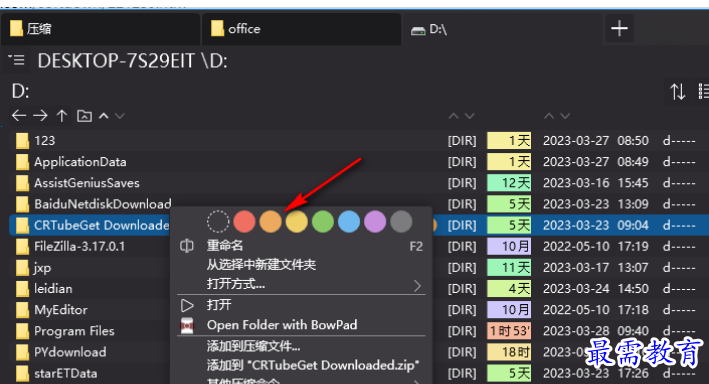Click the play icon next to 打开

(187, 305)
